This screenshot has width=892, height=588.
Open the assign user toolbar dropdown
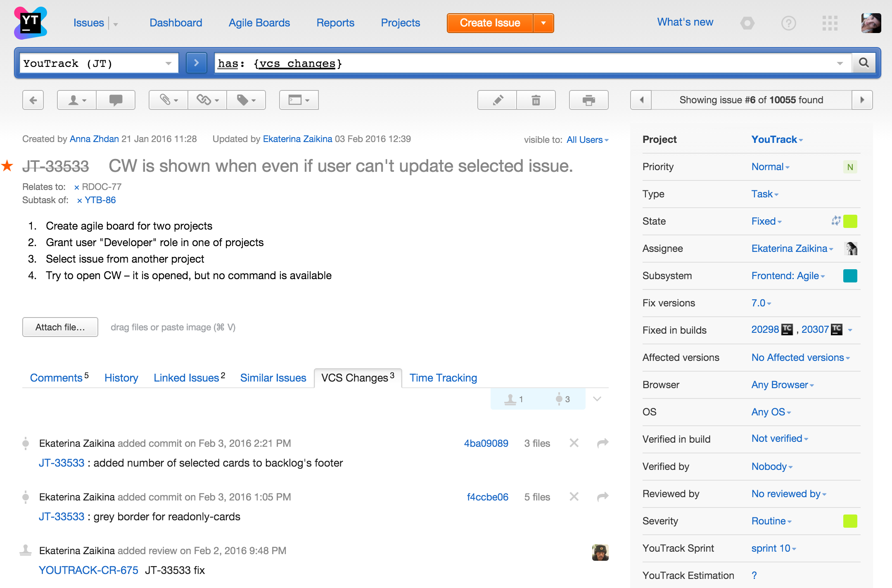pyautogui.click(x=77, y=100)
